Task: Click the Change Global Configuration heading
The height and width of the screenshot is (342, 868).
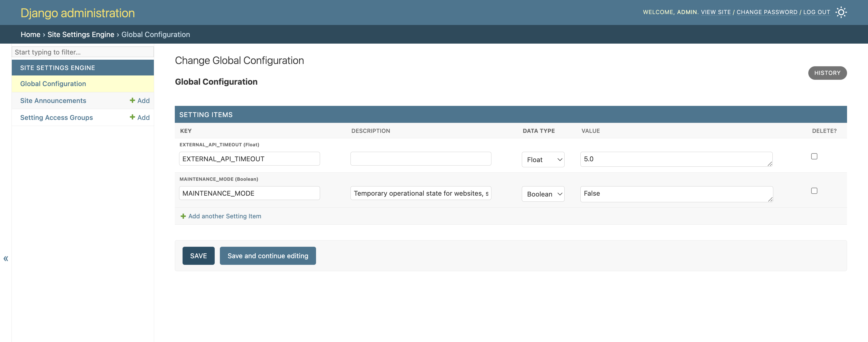Action: 239,60
